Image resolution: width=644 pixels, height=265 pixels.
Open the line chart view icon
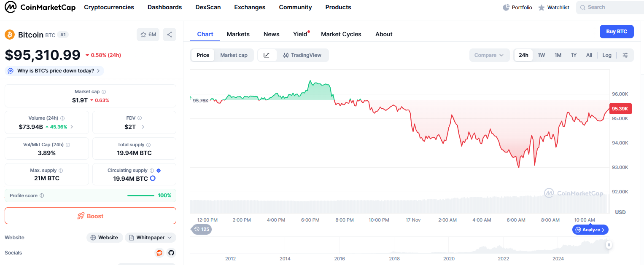coord(267,55)
